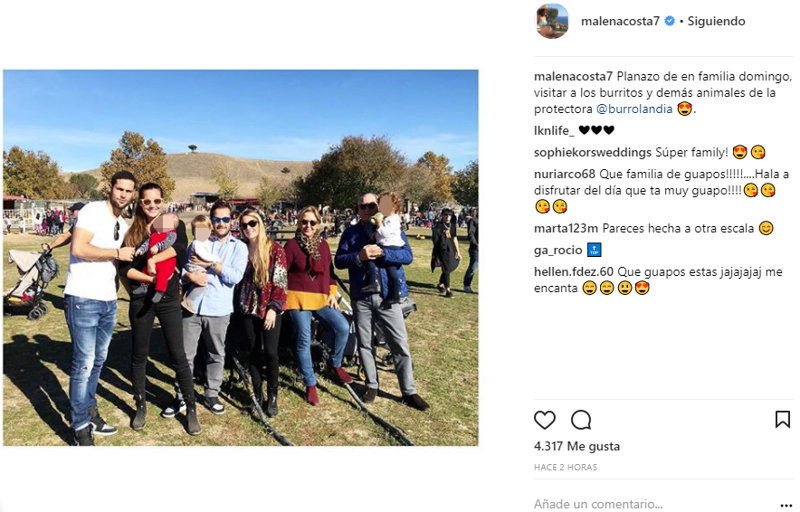
Task: Open hellen.fdez.60 commenter profile
Action: [x=574, y=272]
